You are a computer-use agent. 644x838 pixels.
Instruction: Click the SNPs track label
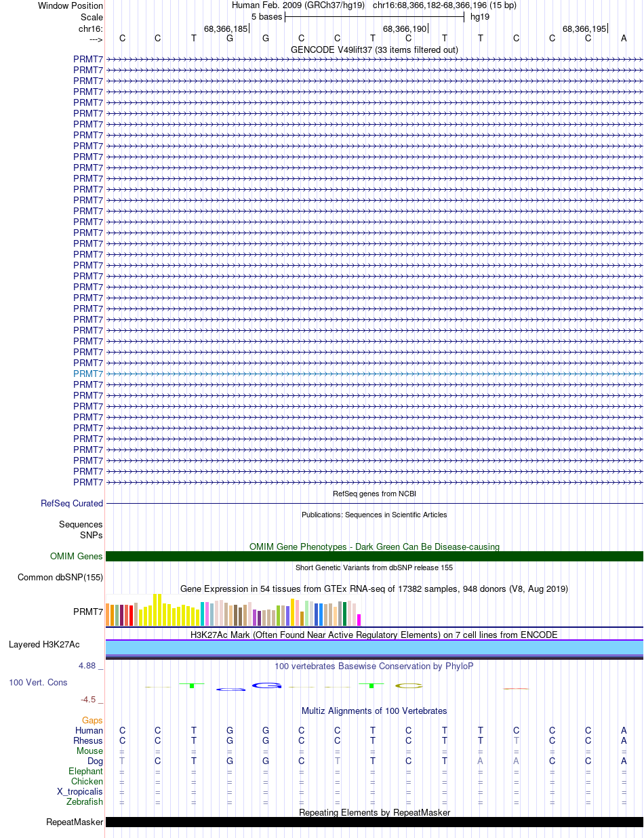pyautogui.click(x=92, y=535)
